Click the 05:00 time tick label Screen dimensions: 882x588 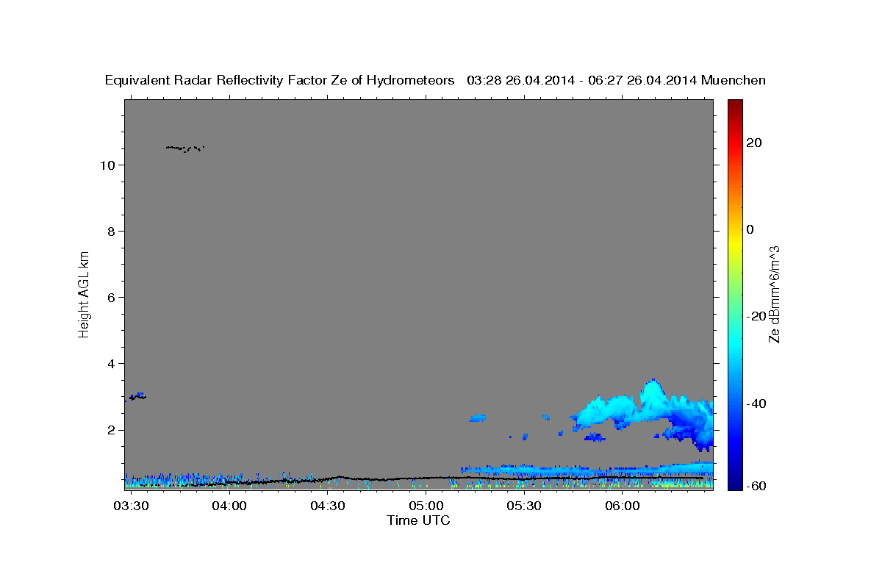pyautogui.click(x=426, y=506)
